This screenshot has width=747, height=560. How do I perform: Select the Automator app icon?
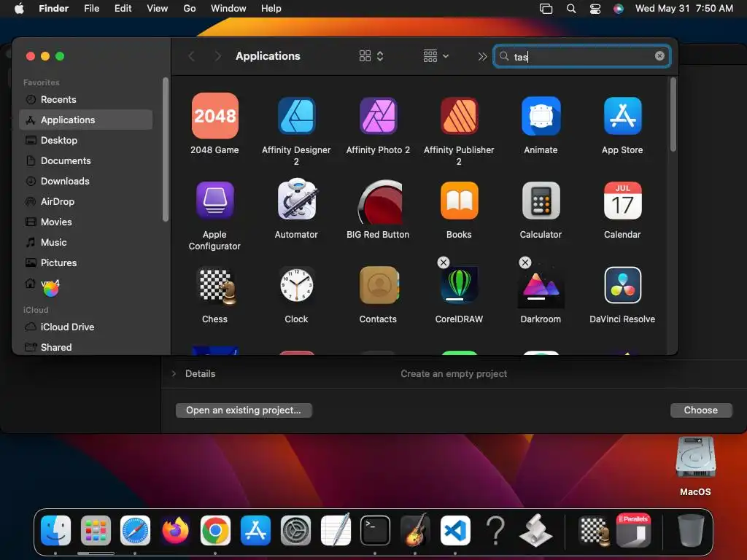[296, 200]
